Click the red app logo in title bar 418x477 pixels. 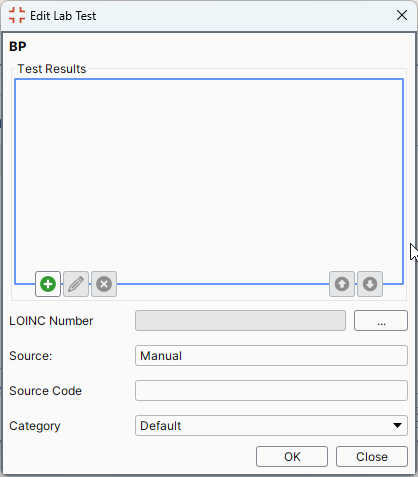(x=17, y=15)
